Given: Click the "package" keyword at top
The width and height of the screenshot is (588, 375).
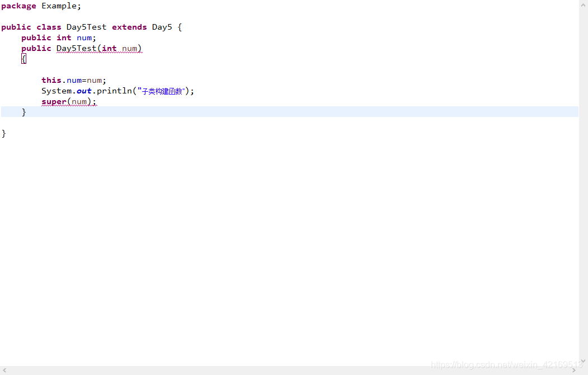Looking at the screenshot, I should point(18,6).
